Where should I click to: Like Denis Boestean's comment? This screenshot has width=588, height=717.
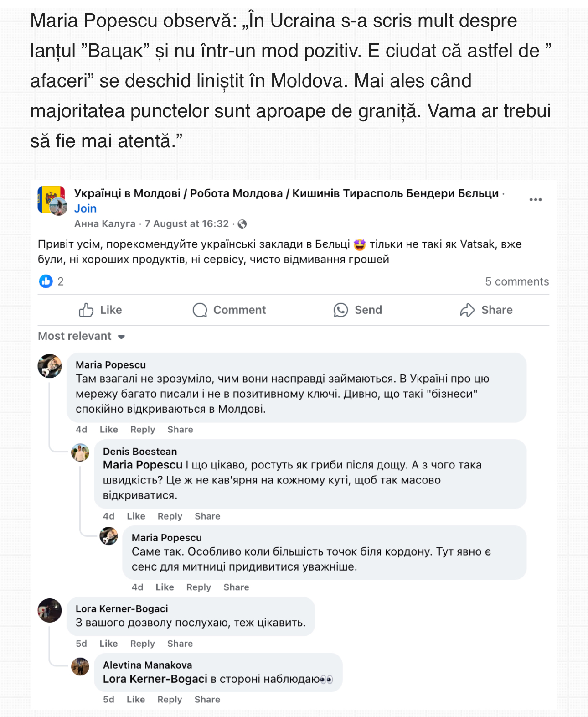click(136, 516)
